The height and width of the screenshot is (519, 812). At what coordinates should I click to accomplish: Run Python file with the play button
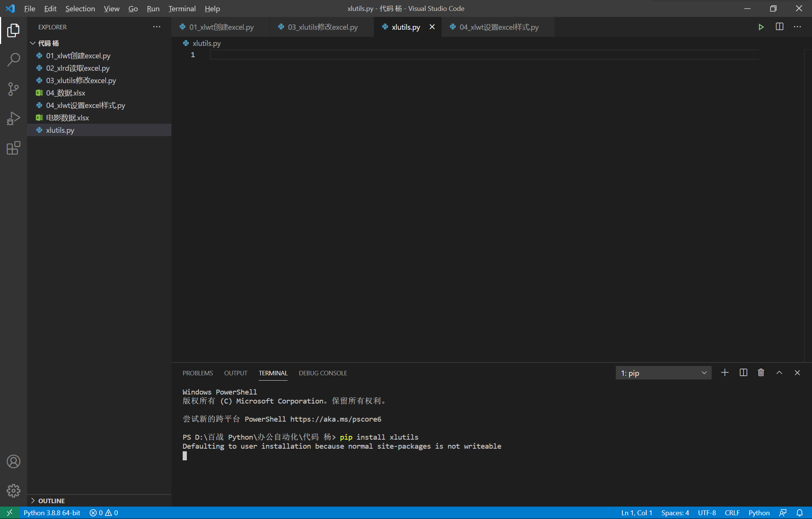(761, 27)
